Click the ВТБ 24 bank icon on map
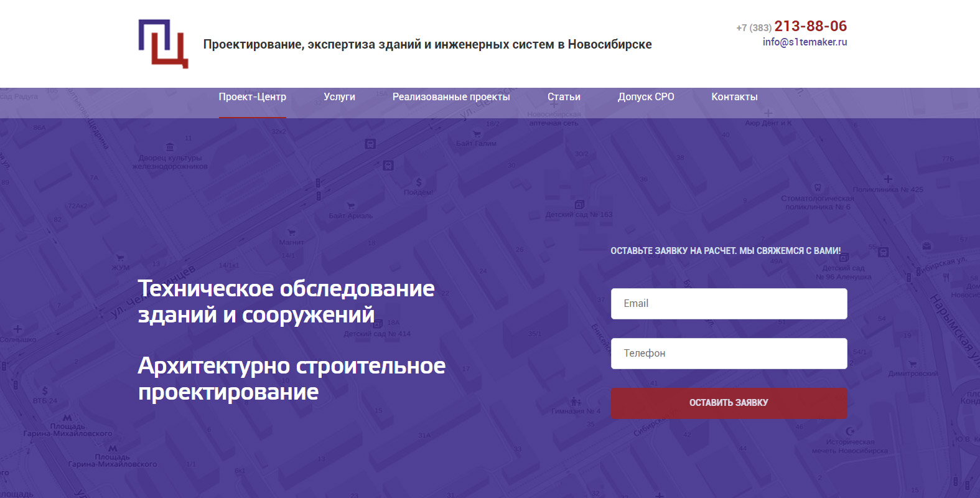980x498 pixels. coord(45,391)
